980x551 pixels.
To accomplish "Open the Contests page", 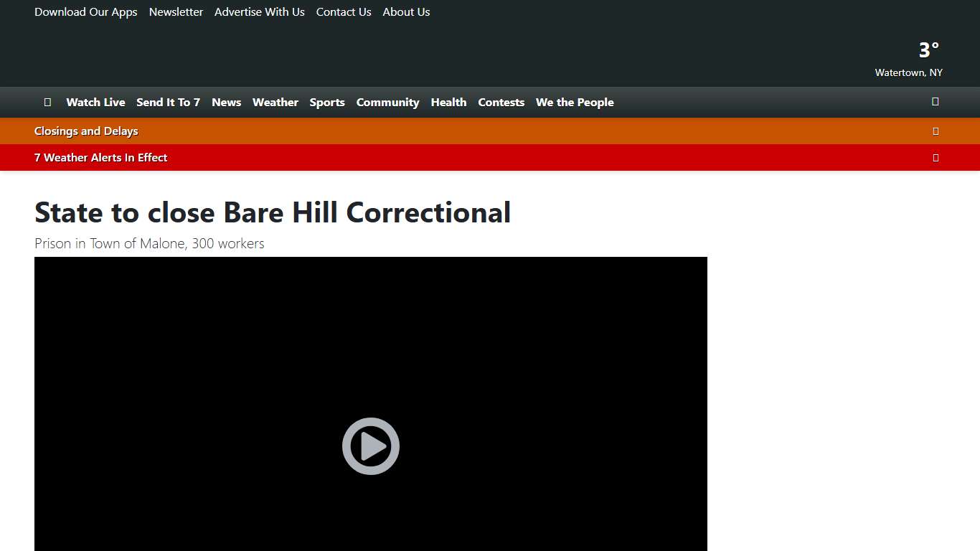I will click(x=501, y=102).
